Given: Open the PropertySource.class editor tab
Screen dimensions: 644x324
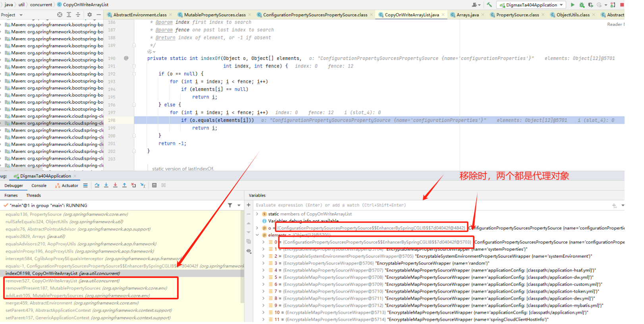Looking at the screenshot, I should click(x=517, y=15).
